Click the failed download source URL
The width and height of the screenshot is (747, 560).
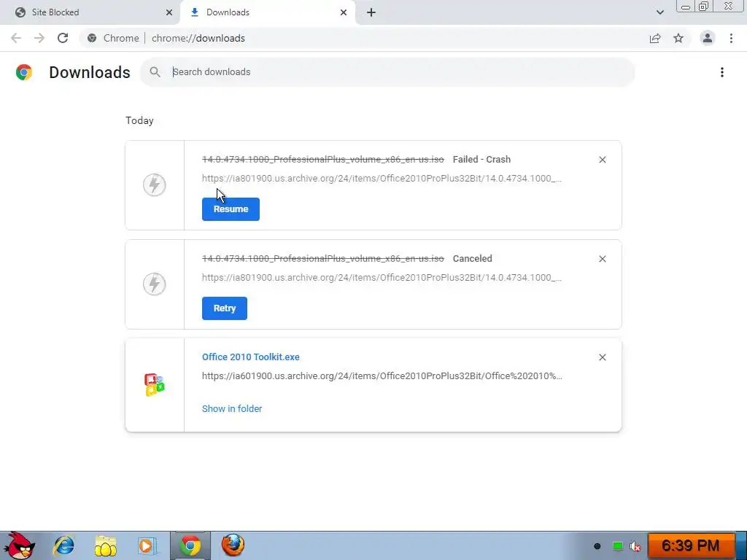pos(382,178)
